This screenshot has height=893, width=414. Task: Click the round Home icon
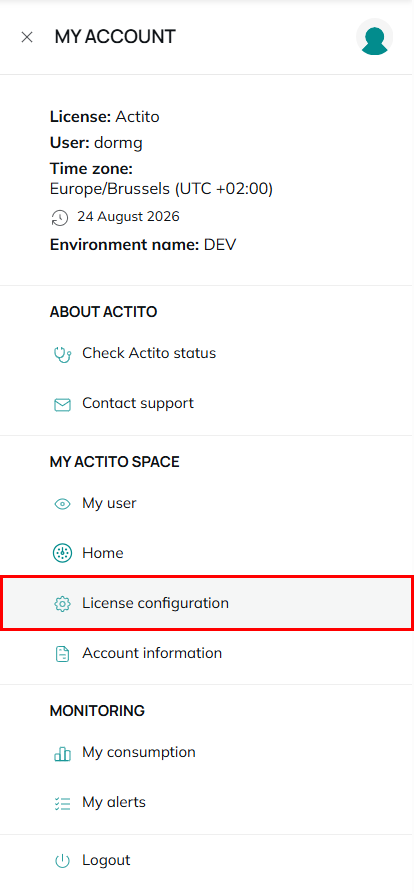tap(62, 554)
